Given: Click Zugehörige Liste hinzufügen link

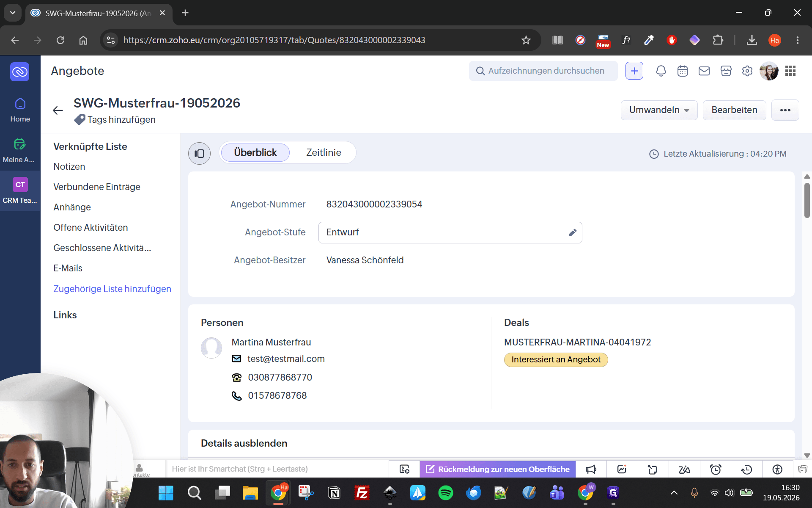Looking at the screenshot, I should click(112, 289).
